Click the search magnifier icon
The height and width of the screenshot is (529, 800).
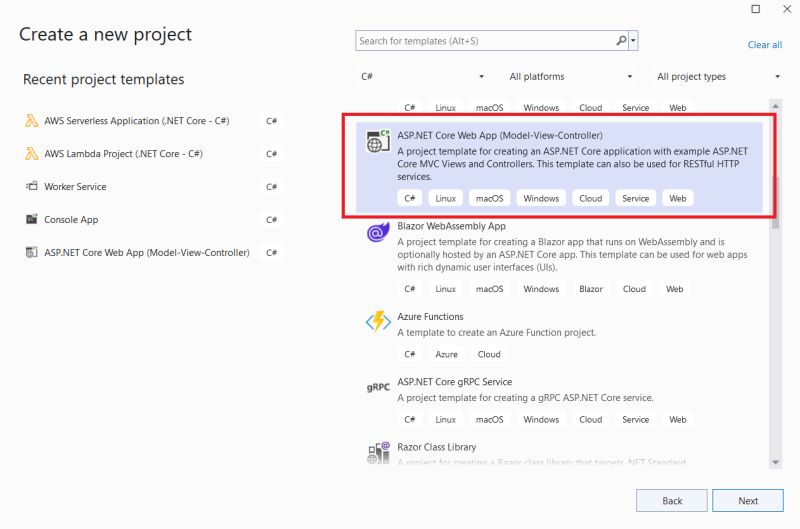621,40
